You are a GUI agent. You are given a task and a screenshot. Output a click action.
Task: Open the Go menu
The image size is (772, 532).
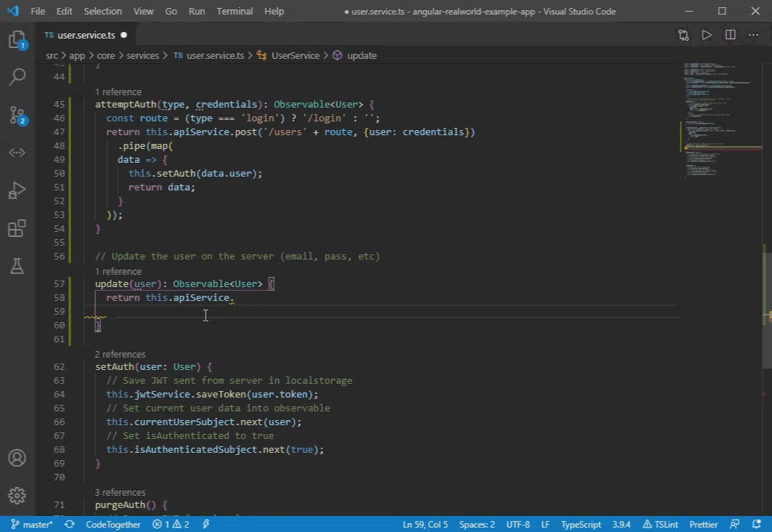coord(171,11)
